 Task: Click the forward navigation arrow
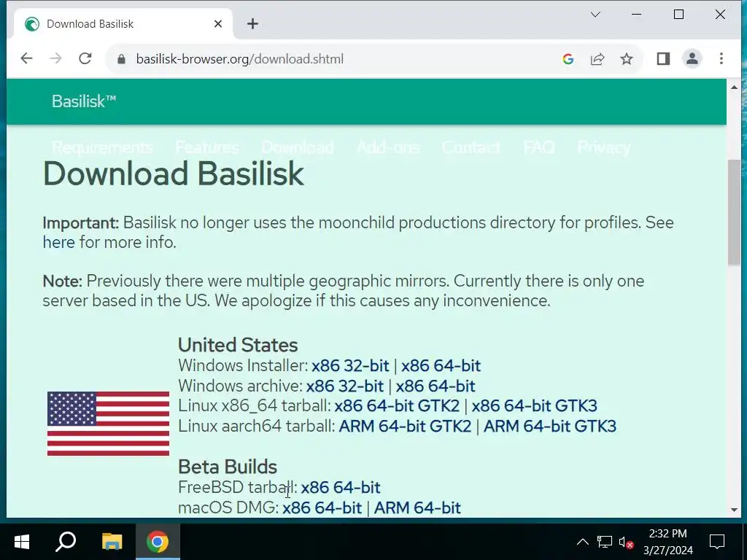coord(55,58)
